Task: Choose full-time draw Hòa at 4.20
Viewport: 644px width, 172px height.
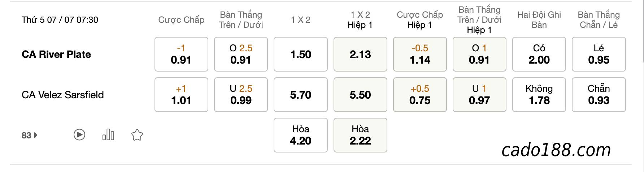Action: [301, 135]
